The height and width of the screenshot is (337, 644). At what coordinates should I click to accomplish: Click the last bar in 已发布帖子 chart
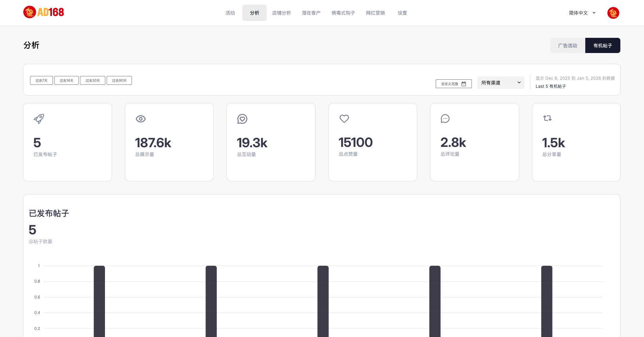547,301
